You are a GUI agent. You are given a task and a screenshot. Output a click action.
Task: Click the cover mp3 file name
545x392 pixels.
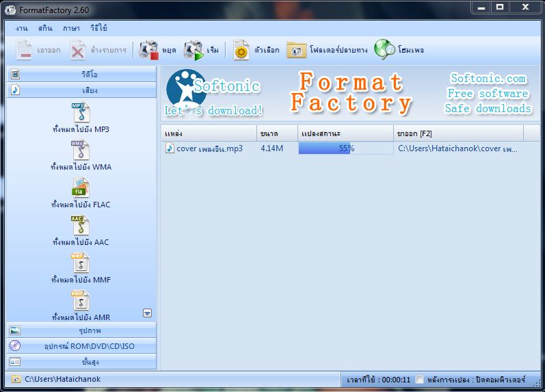(x=209, y=148)
